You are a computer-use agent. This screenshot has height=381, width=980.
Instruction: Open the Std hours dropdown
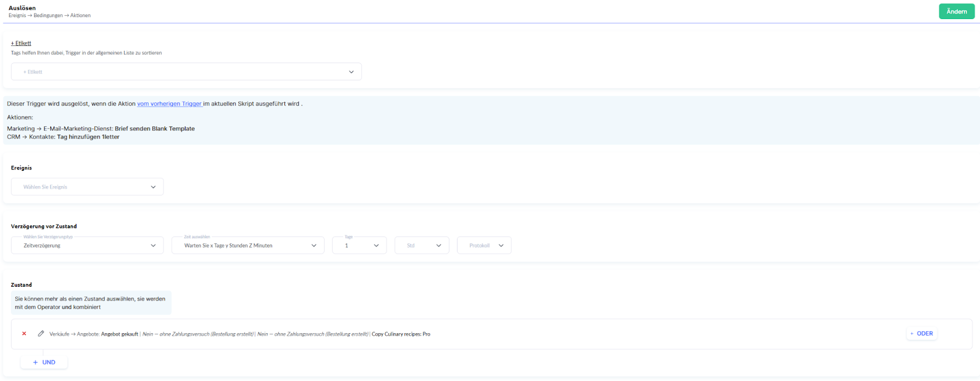point(418,246)
